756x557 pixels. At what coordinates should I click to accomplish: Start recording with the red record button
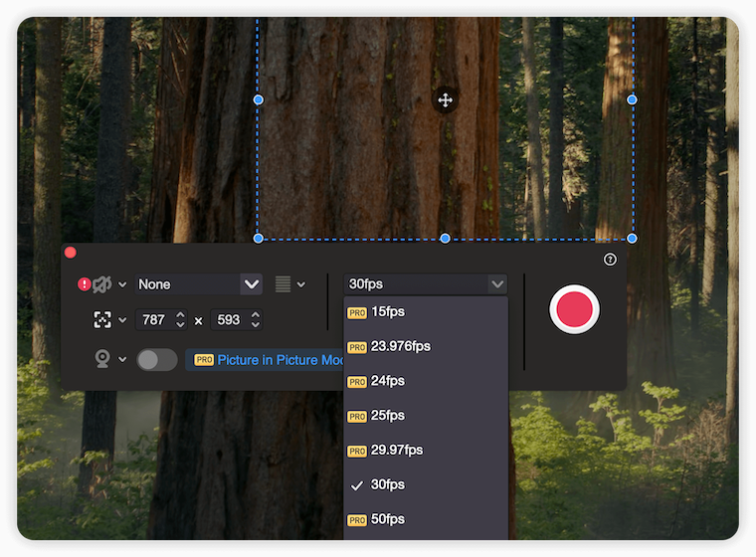pyautogui.click(x=574, y=308)
